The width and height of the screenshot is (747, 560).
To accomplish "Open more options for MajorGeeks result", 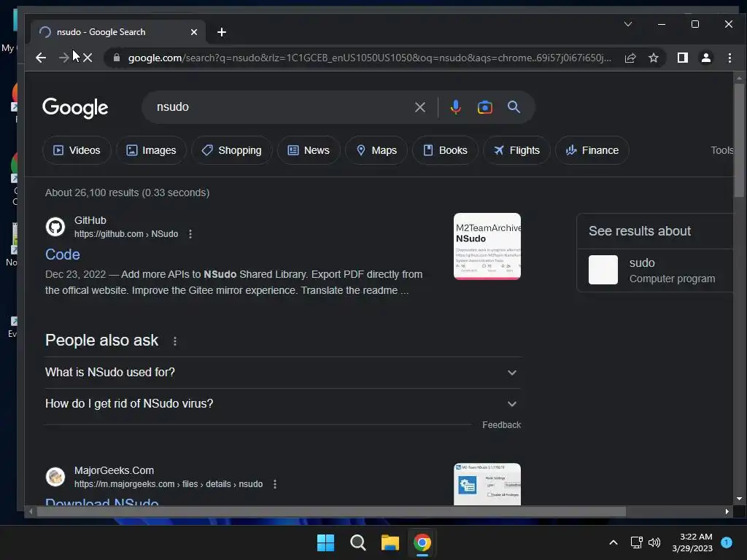I will point(275,484).
